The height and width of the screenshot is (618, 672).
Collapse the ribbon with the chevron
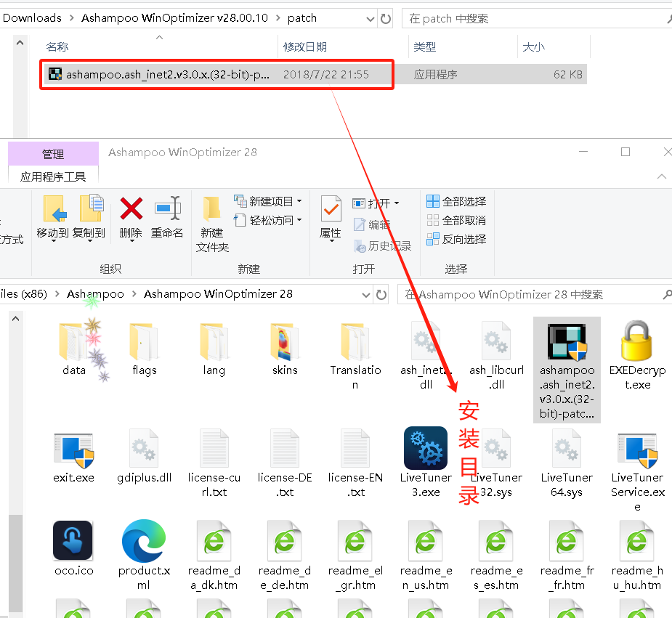[662, 176]
